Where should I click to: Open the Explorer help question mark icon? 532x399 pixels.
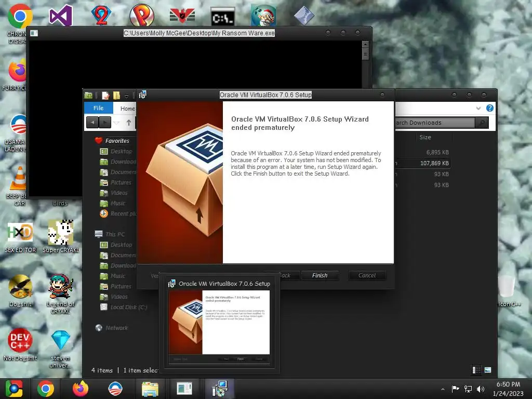489,108
